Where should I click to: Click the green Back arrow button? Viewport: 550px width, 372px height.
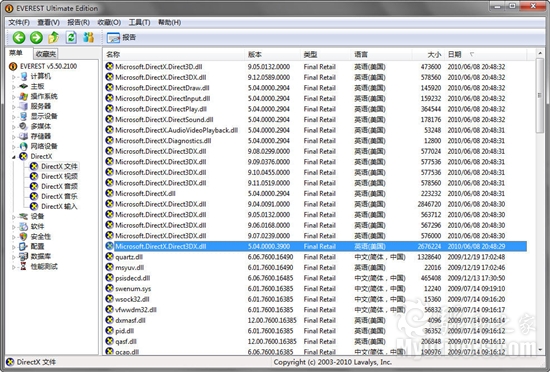[x=19, y=38]
